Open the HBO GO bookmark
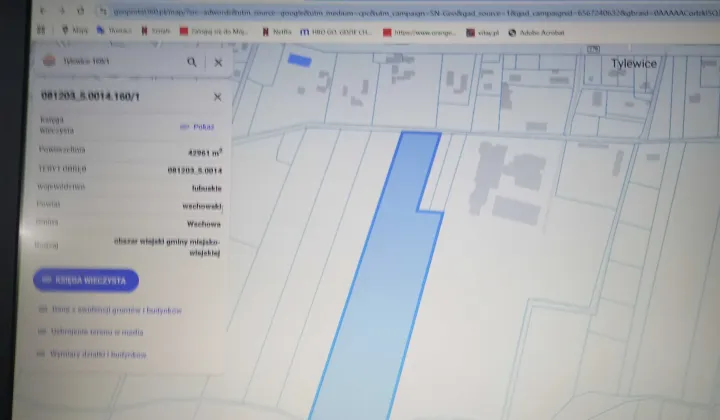The width and height of the screenshot is (720, 420). [336, 32]
